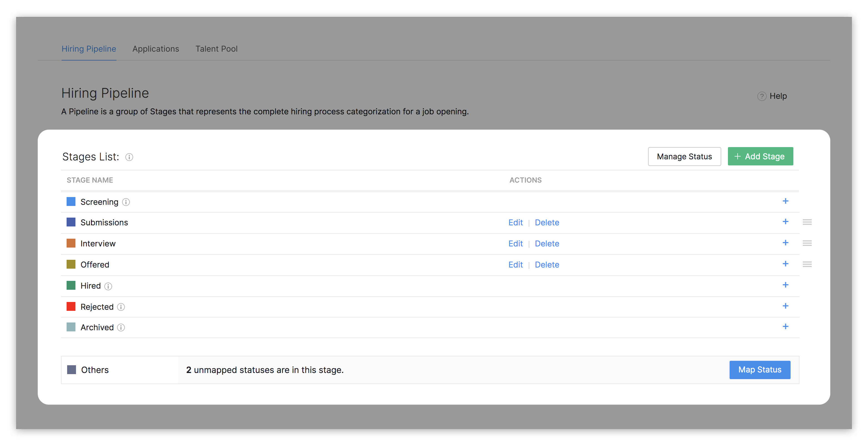Image resolution: width=868 pixels, height=446 pixels.
Task: Click Map Status for Others stage
Action: [x=760, y=370]
